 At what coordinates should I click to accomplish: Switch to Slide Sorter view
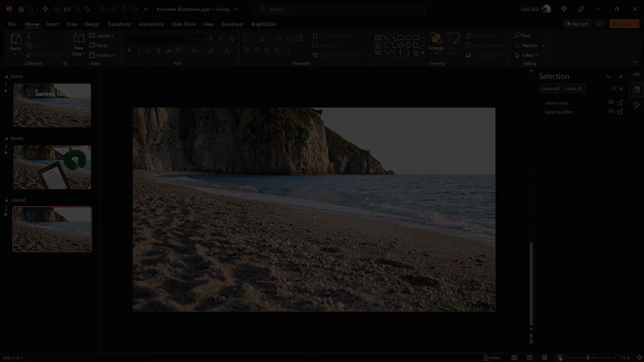pyautogui.click(x=529, y=358)
